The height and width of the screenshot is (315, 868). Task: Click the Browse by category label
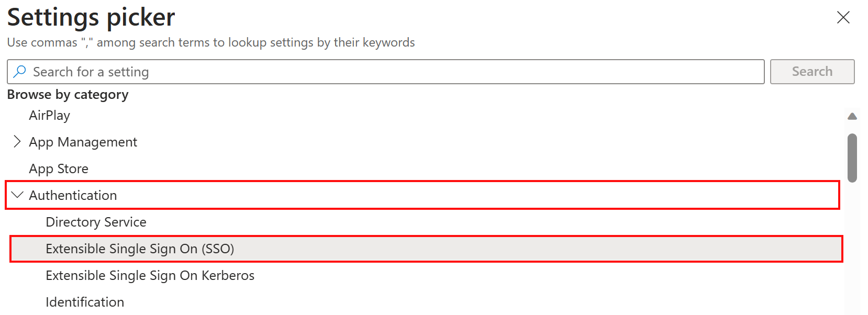(68, 95)
